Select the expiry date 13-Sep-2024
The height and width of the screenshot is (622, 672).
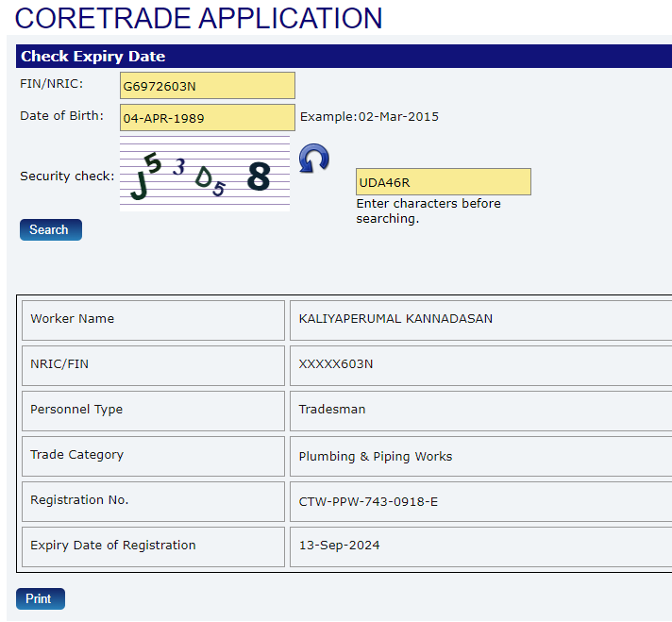click(x=340, y=546)
